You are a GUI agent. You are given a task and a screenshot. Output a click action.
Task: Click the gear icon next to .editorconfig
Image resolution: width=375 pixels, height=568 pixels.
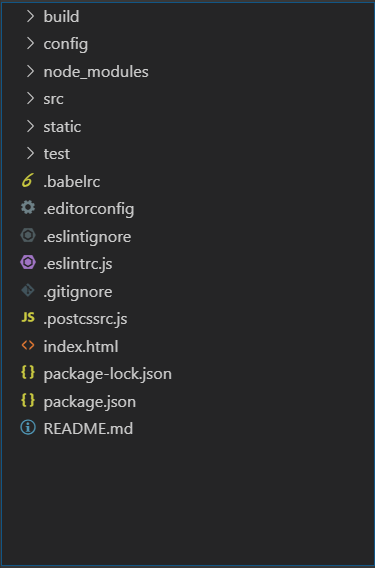(x=28, y=208)
